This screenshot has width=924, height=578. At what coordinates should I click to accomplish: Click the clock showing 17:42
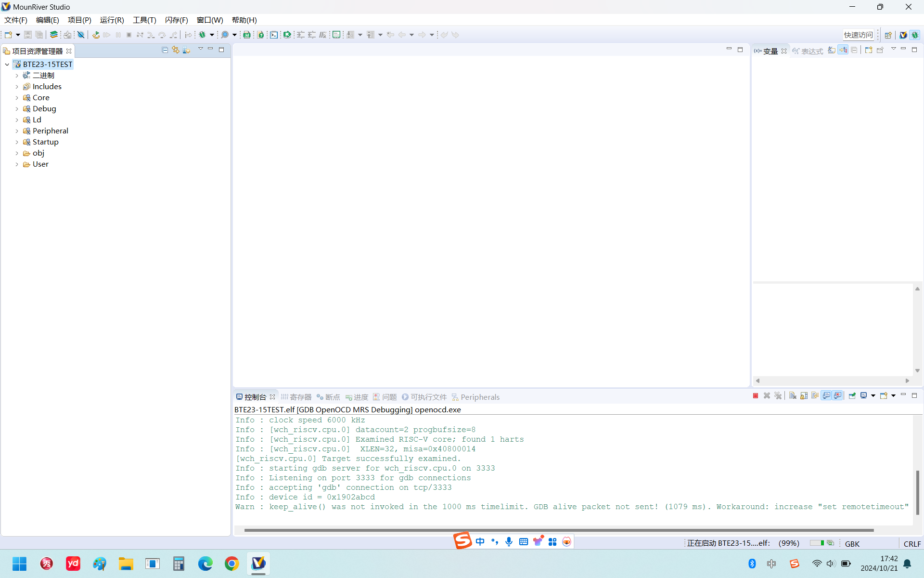click(x=889, y=559)
